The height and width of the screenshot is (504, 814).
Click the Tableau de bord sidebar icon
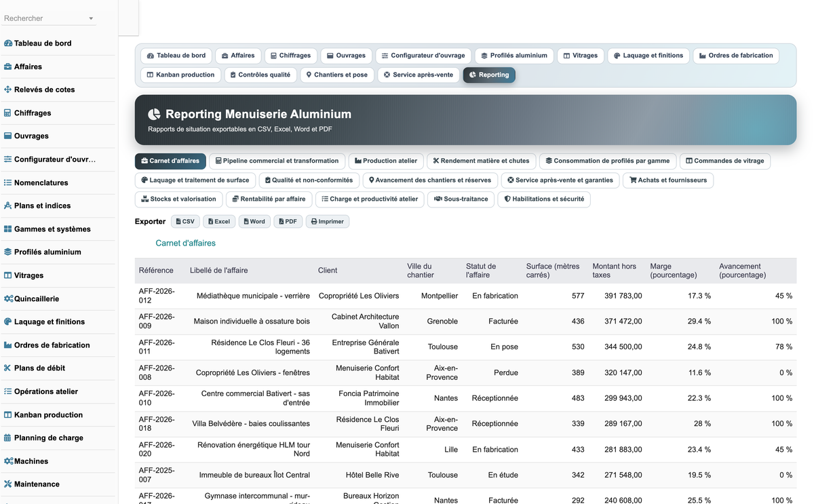8,43
